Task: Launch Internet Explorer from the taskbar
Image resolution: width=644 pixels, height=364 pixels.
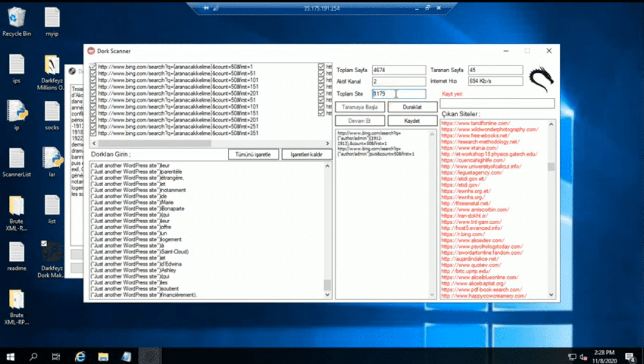Action: coord(80,356)
